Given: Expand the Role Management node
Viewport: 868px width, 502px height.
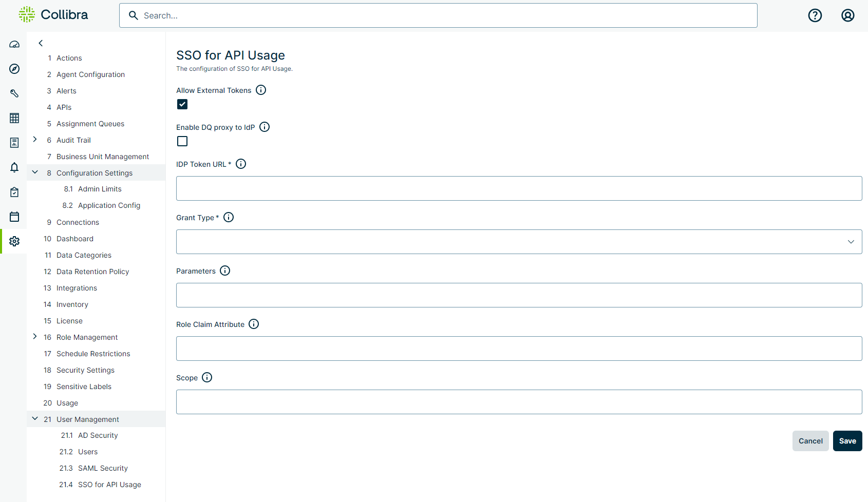Looking at the screenshot, I should (x=35, y=336).
